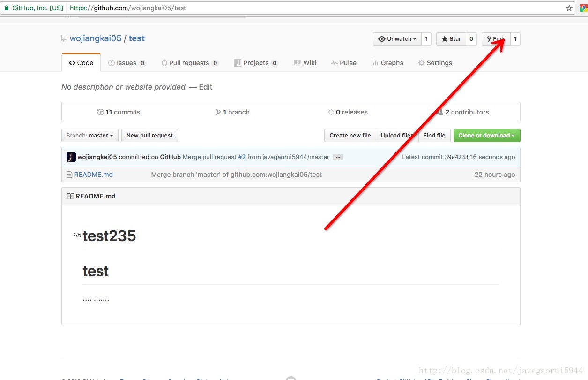View the watchers count beside Unwatch
Viewport: 588px width, 380px height.
426,39
